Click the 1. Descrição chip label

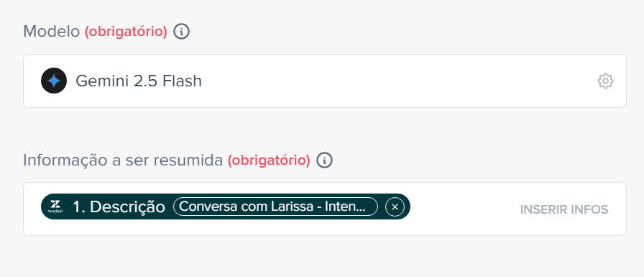pos(119,206)
